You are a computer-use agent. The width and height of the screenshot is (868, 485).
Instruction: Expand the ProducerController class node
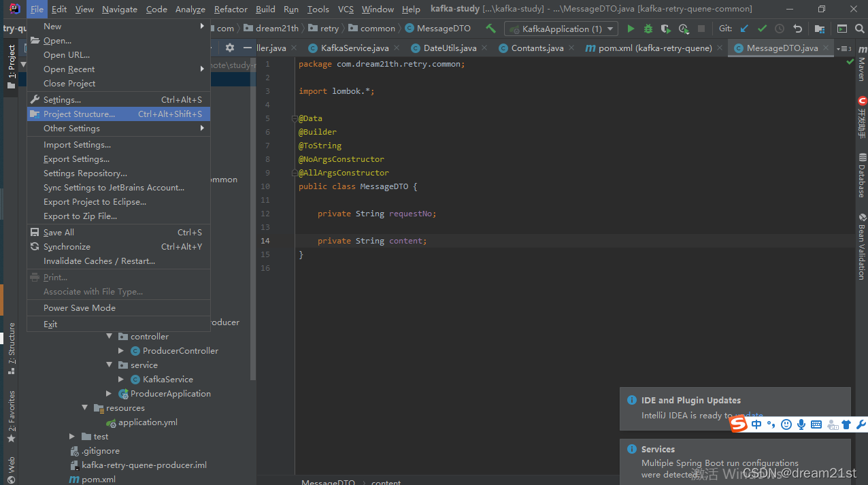(x=121, y=351)
